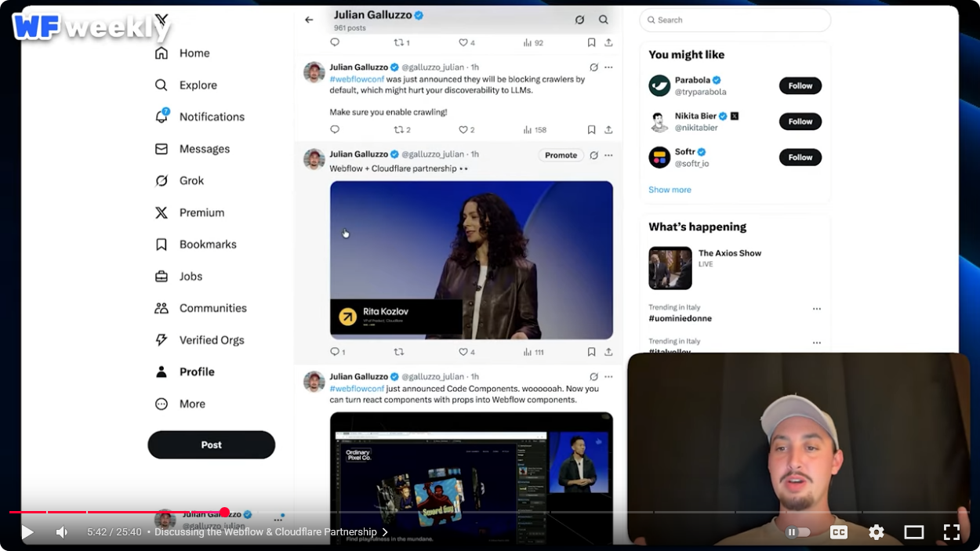Open the Home item in sidebar
This screenshot has height=551, width=980.
[182, 53]
